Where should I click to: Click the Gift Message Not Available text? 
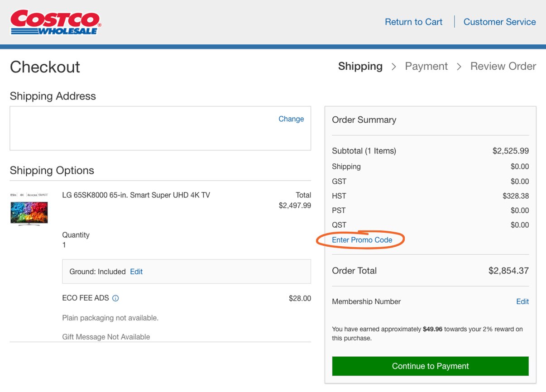[106, 337]
